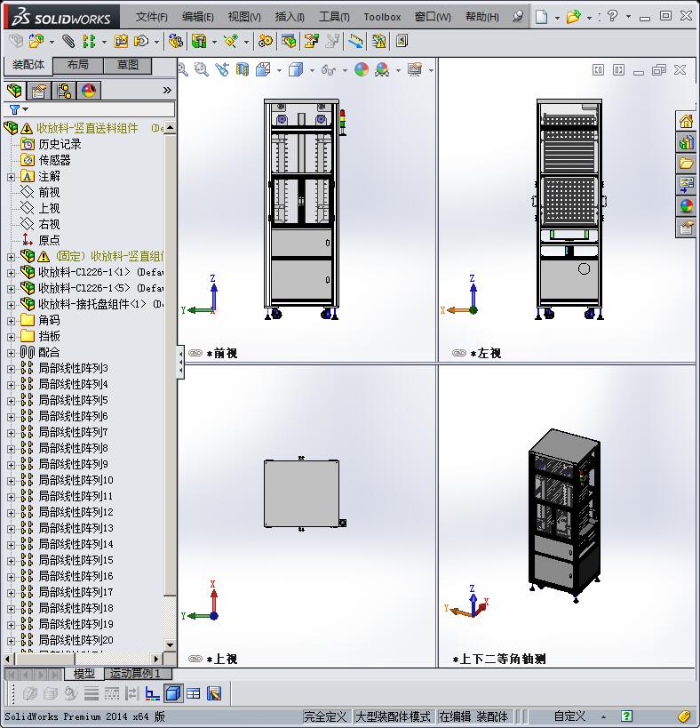Expand the manager tabs chevron

(167, 91)
